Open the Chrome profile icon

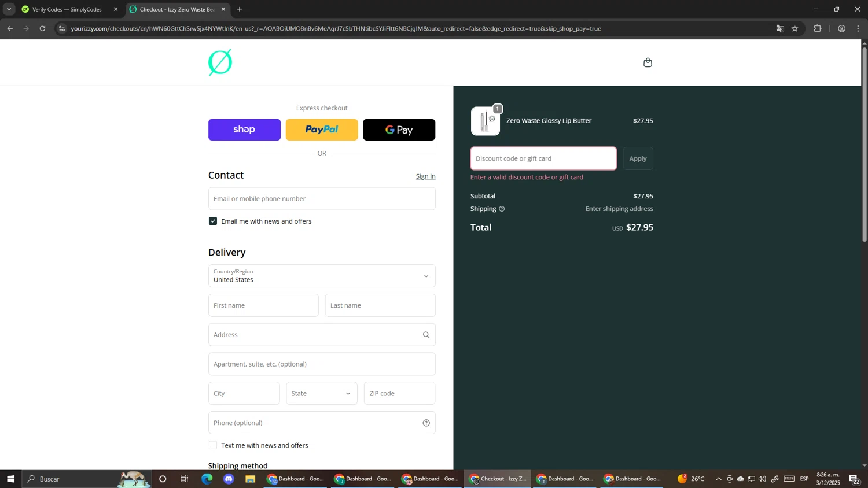point(841,28)
